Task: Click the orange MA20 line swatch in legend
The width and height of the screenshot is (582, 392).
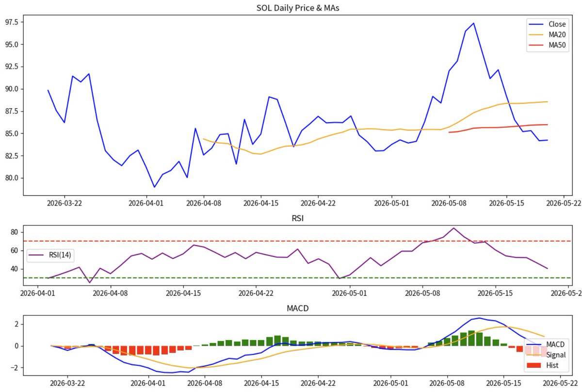Action: click(x=536, y=35)
